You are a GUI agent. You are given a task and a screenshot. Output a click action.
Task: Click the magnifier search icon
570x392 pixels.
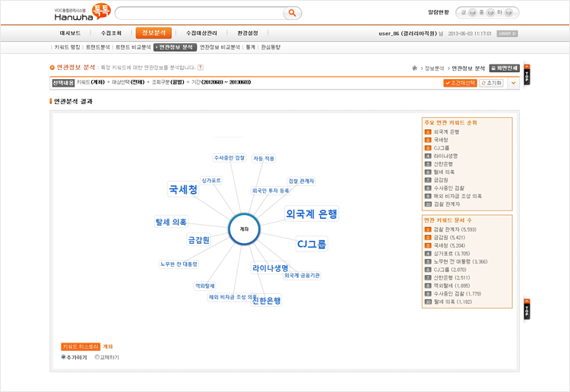(292, 13)
